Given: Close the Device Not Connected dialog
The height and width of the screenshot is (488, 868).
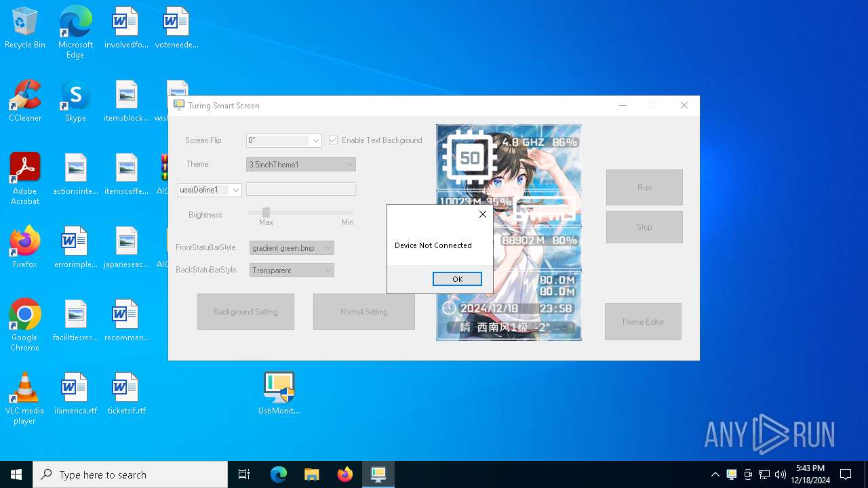Looking at the screenshot, I should pos(482,214).
